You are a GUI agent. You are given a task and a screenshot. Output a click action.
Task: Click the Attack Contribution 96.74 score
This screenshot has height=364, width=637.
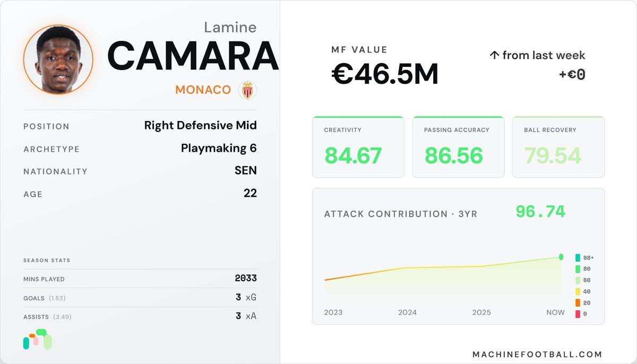coord(540,212)
